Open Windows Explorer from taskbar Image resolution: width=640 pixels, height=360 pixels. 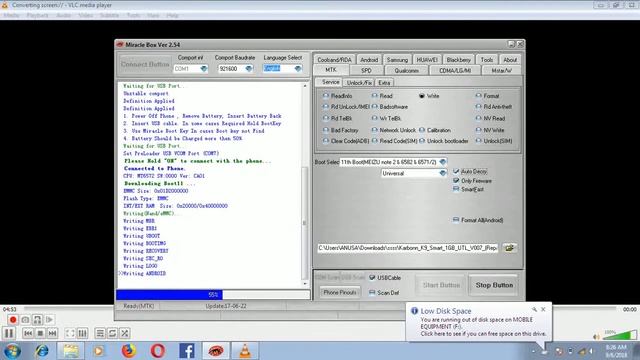[x=71, y=351]
